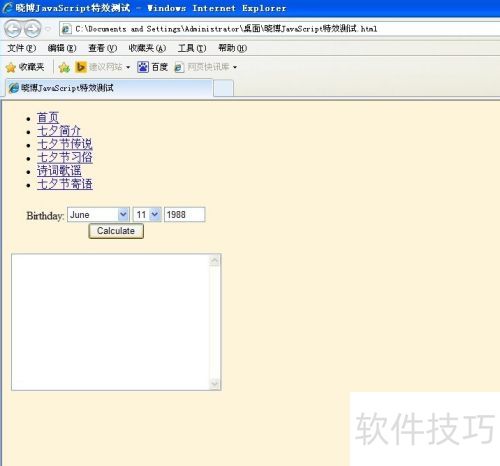The width and height of the screenshot is (500, 466).
Task: Follow the 首页 link
Action: click(x=48, y=118)
